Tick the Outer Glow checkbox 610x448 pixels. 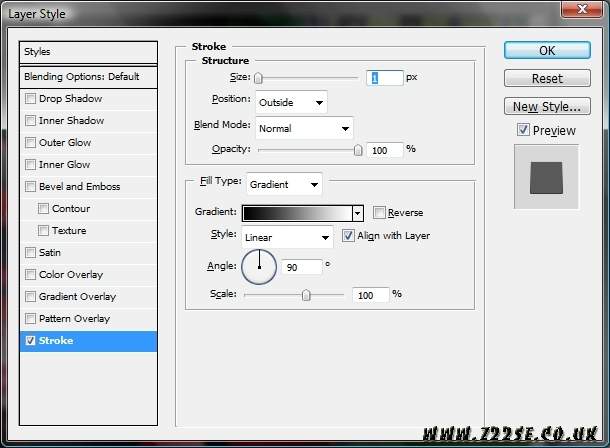coord(30,142)
